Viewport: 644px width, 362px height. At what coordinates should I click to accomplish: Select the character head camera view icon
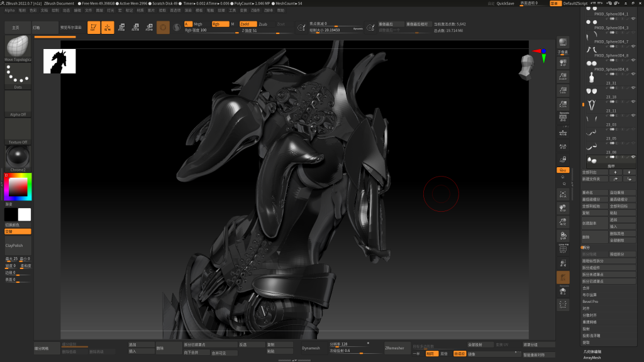527,67
